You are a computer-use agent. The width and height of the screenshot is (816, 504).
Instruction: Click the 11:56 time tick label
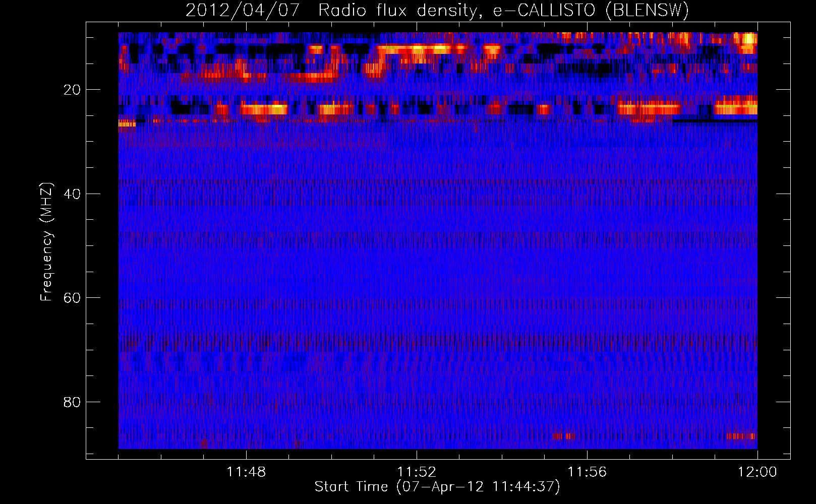[587, 472]
